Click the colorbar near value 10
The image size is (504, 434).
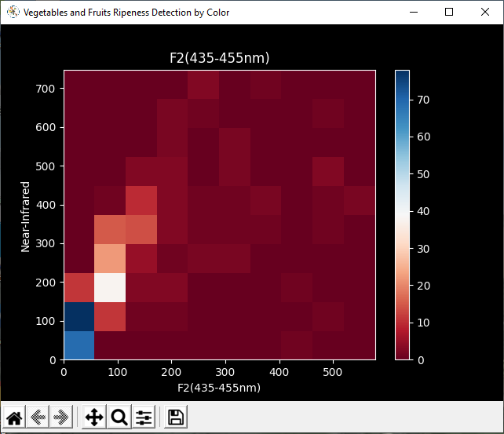point(402,323)
